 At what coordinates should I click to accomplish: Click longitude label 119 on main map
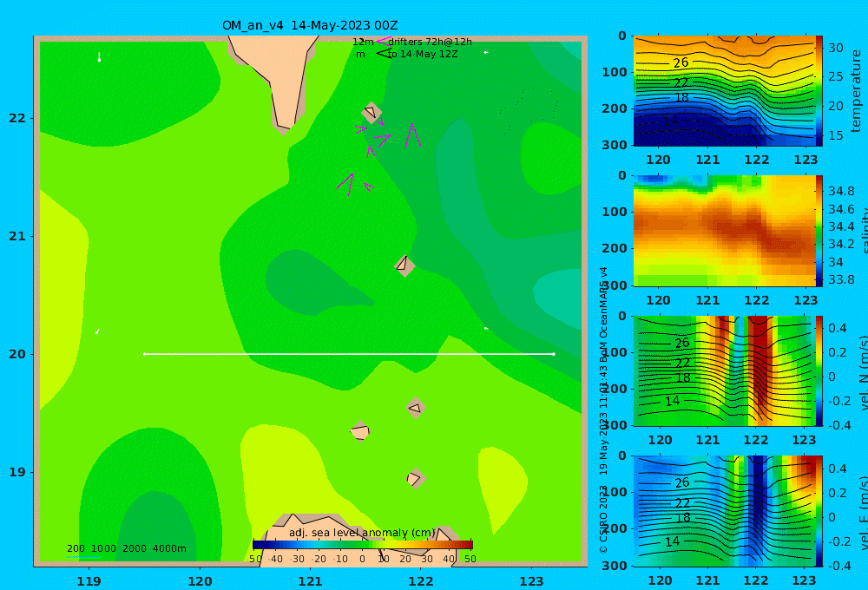tap(89, 581)
